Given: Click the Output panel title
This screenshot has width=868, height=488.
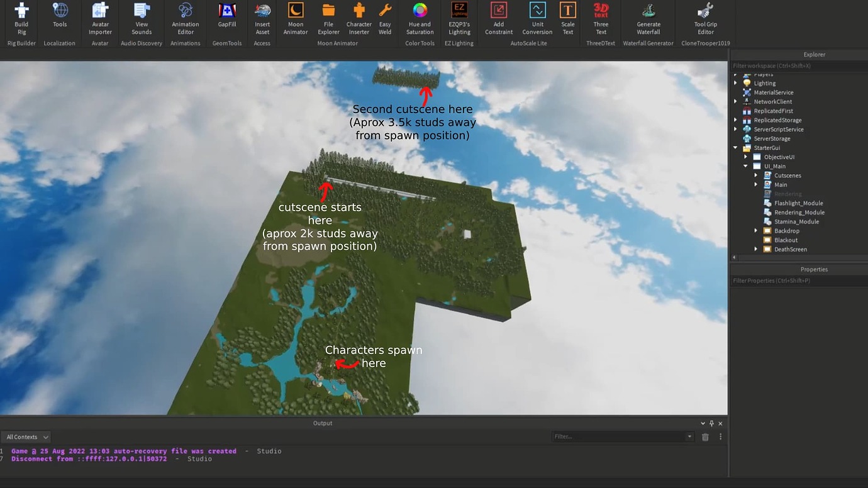Looking at the screenshot, I should [323, 423].
